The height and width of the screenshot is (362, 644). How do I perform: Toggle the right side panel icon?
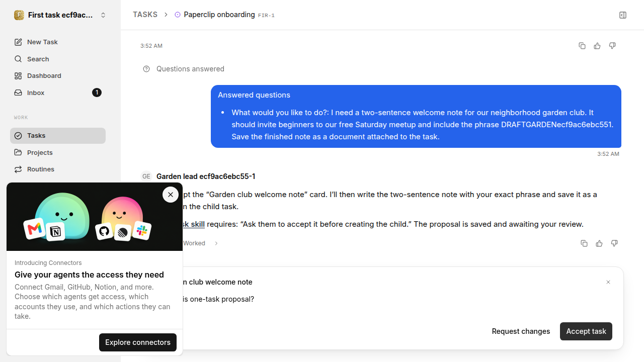(x=623, y=15)
